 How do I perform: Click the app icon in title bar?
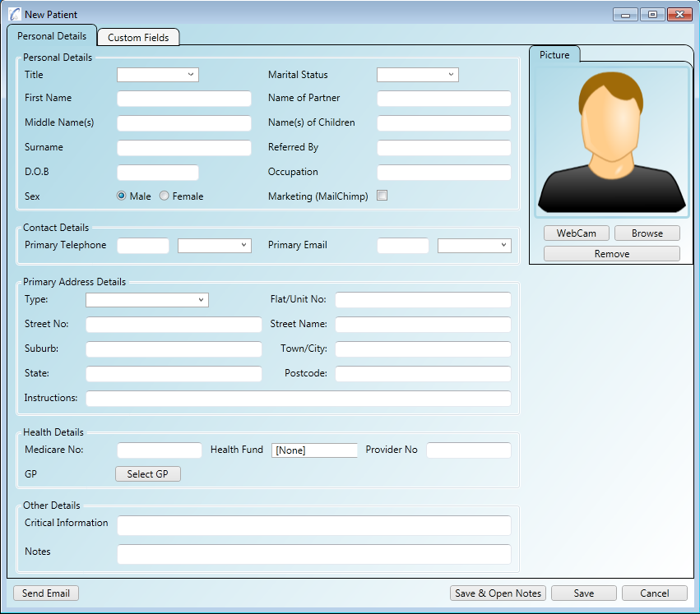click(x=15, y=14)
